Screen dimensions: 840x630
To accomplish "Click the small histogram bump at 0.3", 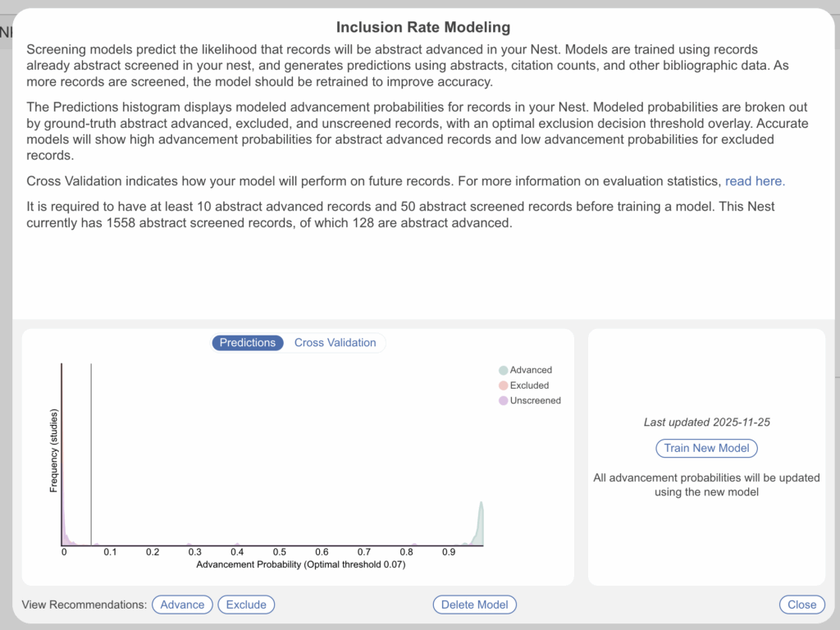I will coord(189,545).
